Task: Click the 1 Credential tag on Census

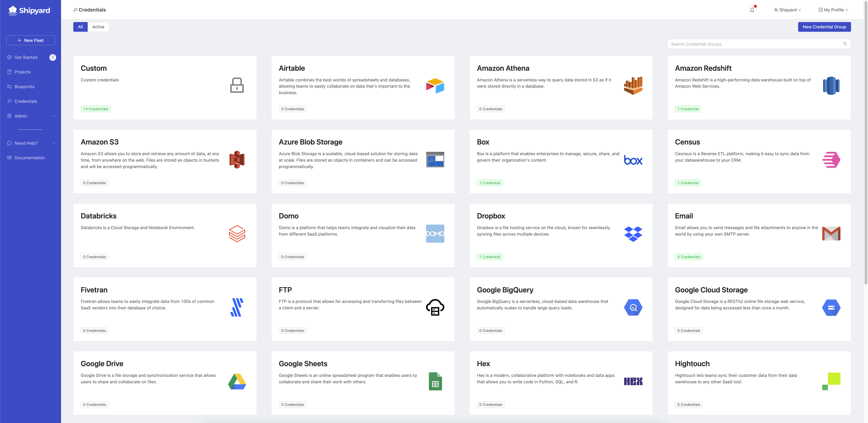Action: coord(688,183)
